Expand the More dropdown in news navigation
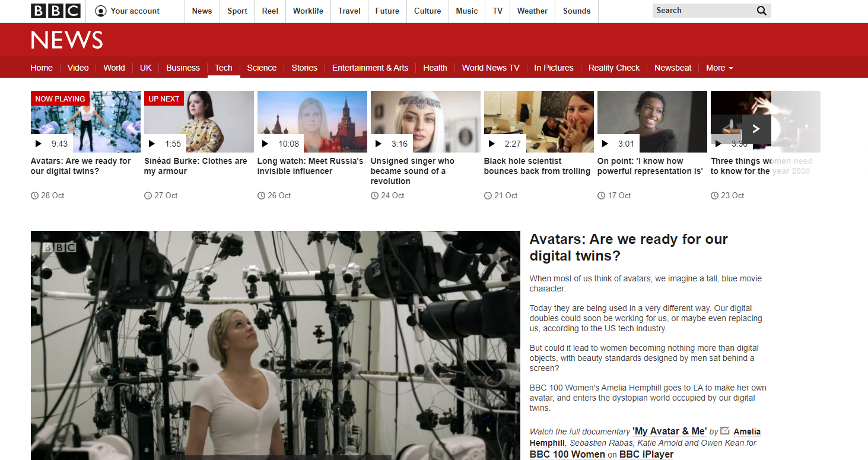Viewport: 868px width, 460px height. [719, 68]
